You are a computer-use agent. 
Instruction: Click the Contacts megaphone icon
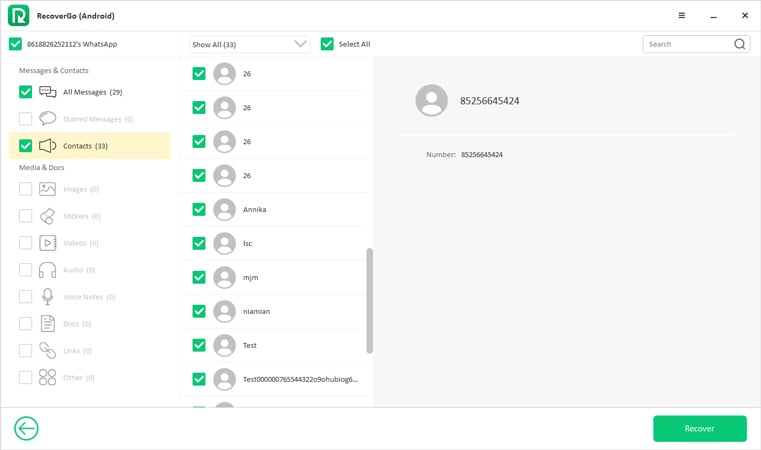coord(48,146)
